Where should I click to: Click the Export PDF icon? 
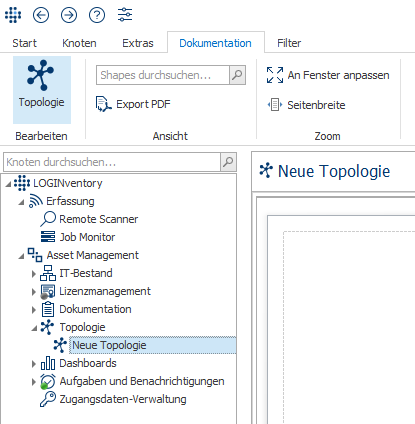coord(103,104)
